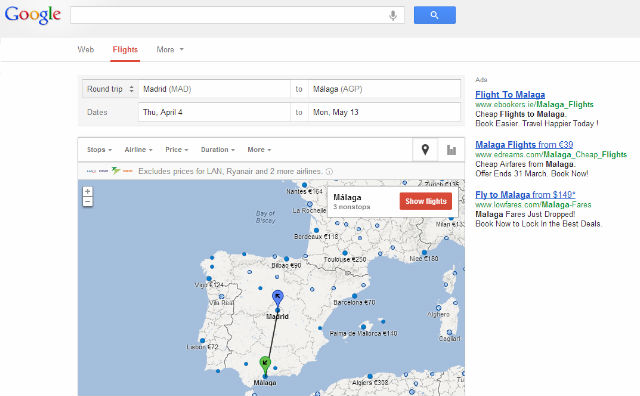
Task: Open info icon next to excluded airlines
Action: tap(329, 172)
